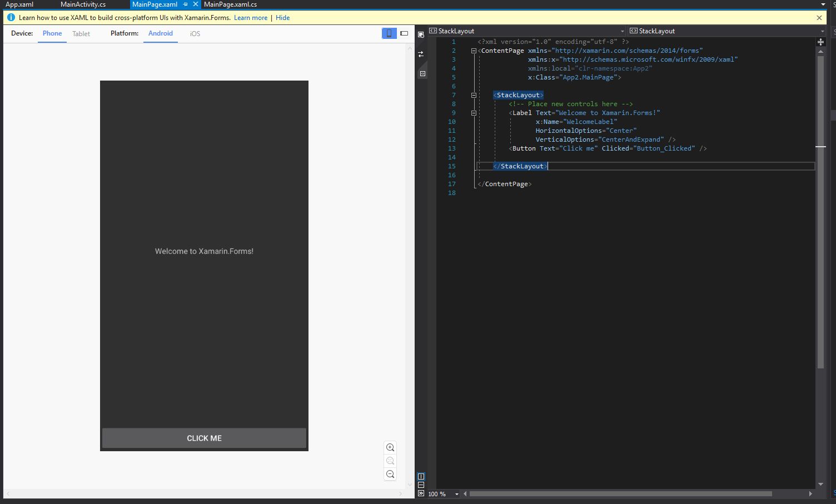Collapse the StackLayout code block
Screen dimensions: 836x504
pyautogui.click(x=474, y=95)
